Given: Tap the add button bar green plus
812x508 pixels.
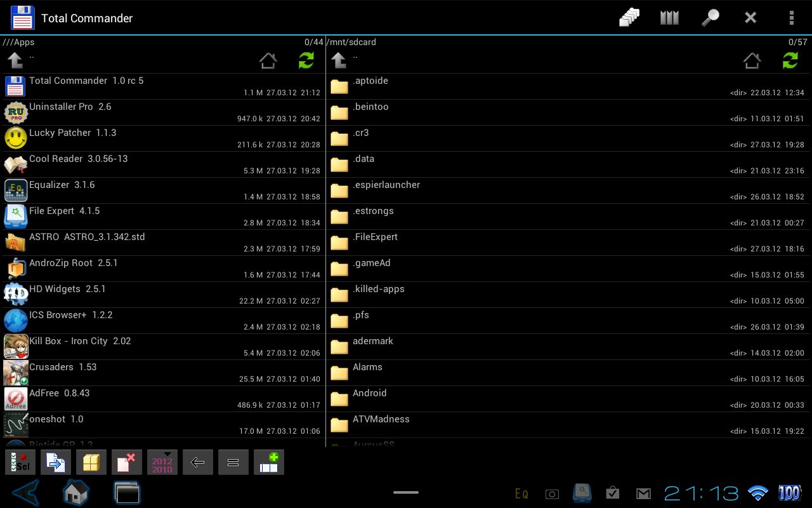Looking at the screenshot, I should [x=269, y=462].
